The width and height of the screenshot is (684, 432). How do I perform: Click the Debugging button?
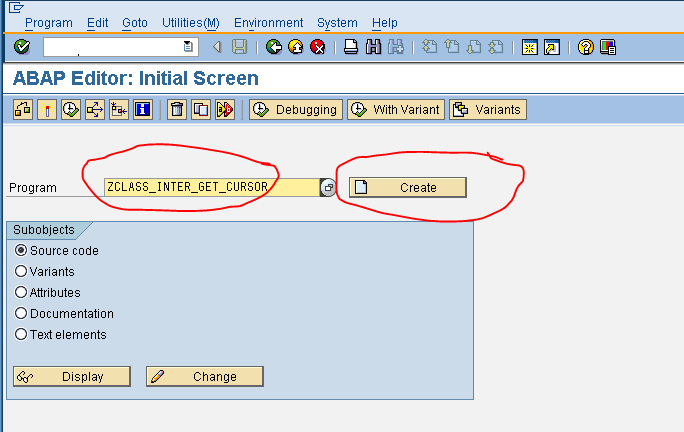coord(296,110)
